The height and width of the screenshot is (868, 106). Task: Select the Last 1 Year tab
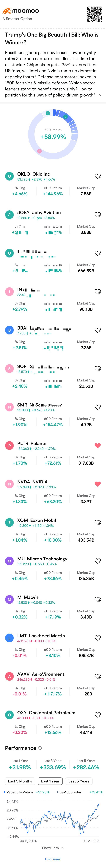coord(50,781)
